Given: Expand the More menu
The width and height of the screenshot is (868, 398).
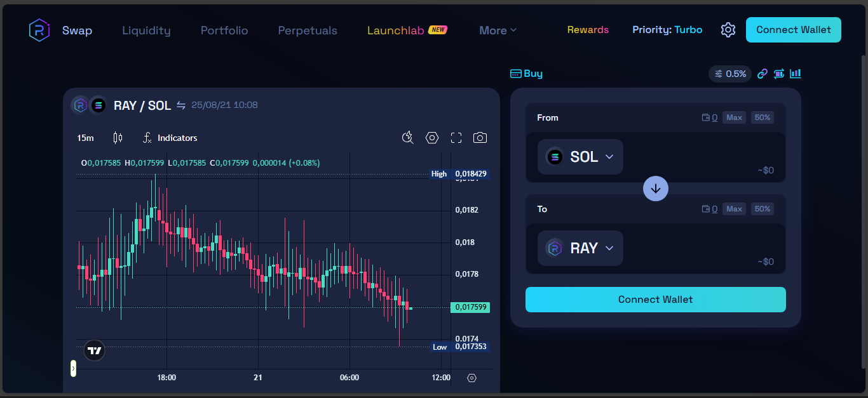Looking at the screenshot, I should click(x=498, y=30).
